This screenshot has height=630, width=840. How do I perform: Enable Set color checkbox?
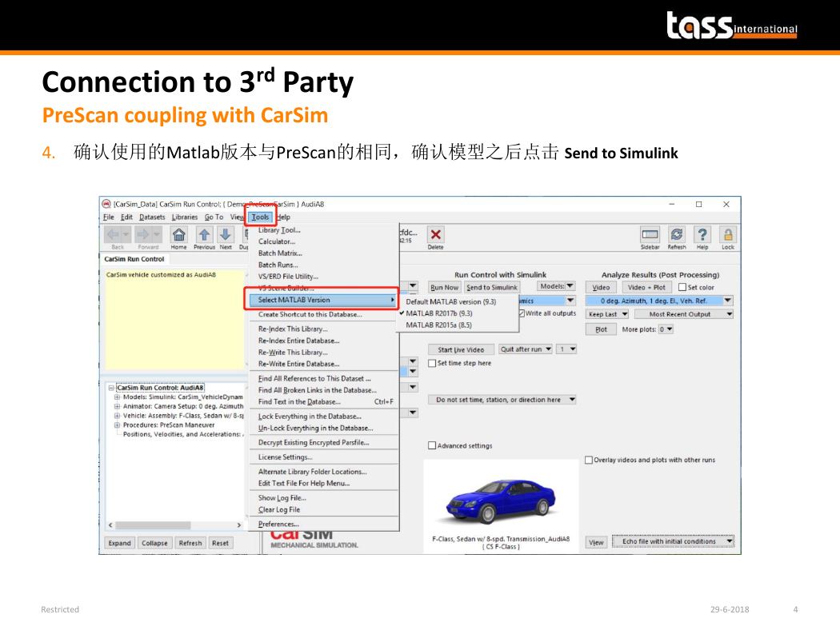682,287
